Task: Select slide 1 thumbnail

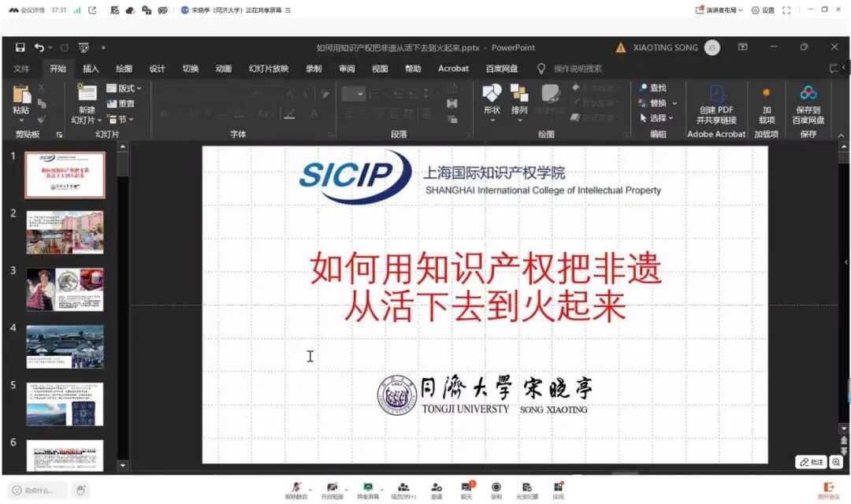Action: tap(65, 175)
